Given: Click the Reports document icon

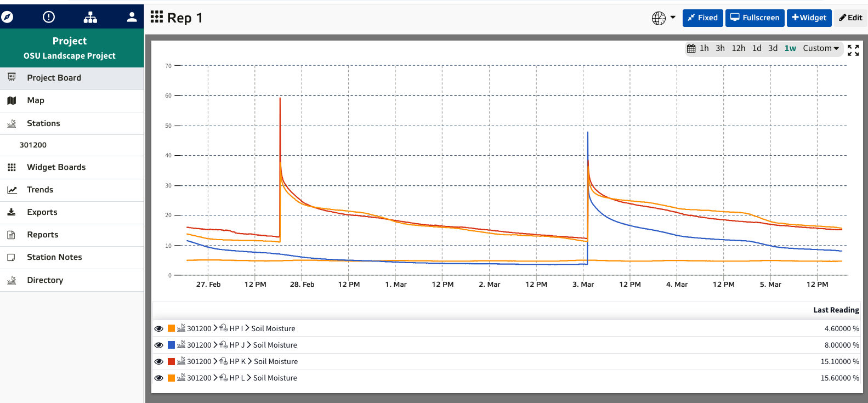Looking at the screenshot, I should click(11, 235).
